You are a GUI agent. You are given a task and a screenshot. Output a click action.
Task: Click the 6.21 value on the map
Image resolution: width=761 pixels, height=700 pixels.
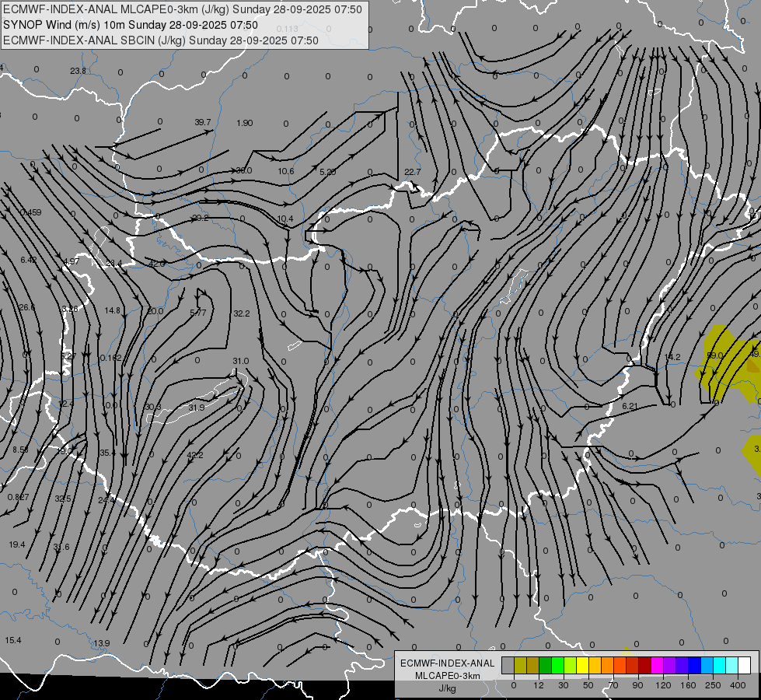pos(630,406)
